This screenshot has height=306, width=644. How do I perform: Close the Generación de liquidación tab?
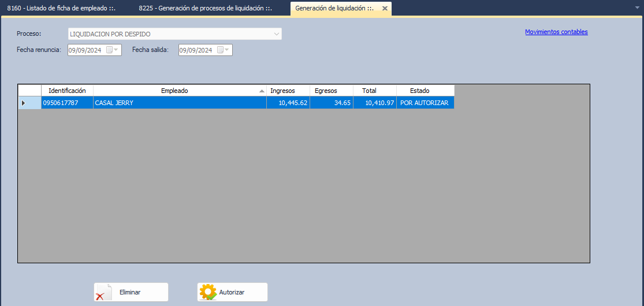point(385,9)
